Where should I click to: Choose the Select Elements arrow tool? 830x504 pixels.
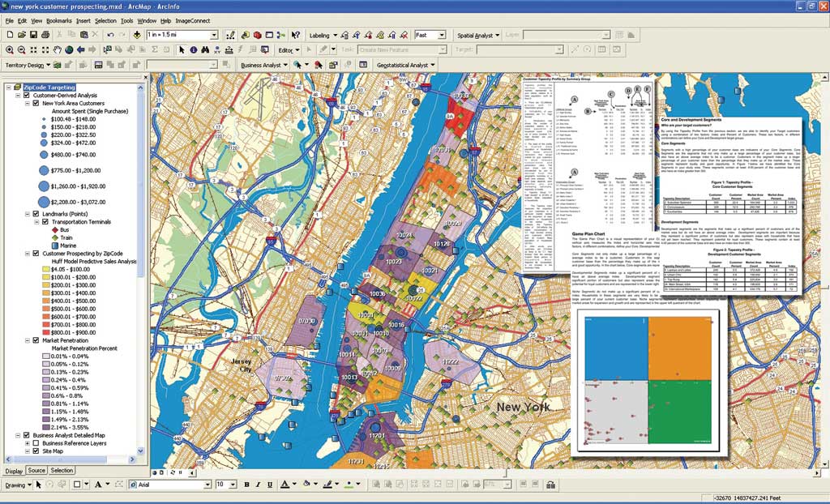[x=182, y=49]
